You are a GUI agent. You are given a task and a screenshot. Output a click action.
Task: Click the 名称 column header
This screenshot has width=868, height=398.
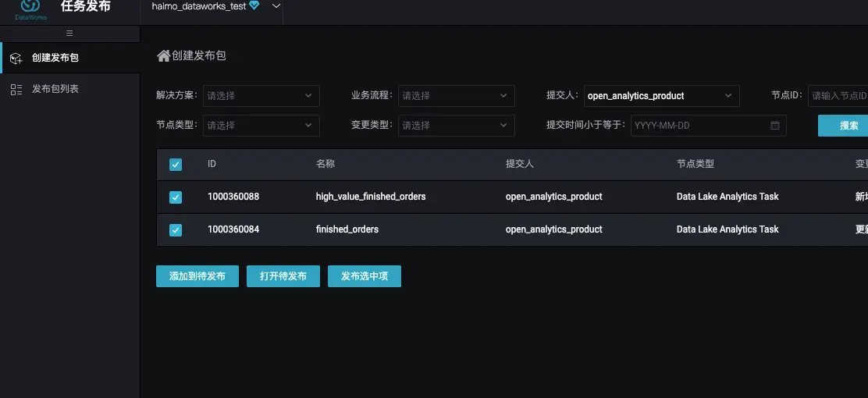[x=325, y=164]
